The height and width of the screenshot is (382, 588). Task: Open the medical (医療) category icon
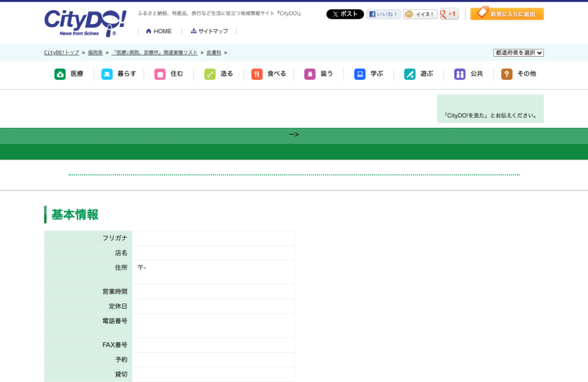click(x=60, y=74)
